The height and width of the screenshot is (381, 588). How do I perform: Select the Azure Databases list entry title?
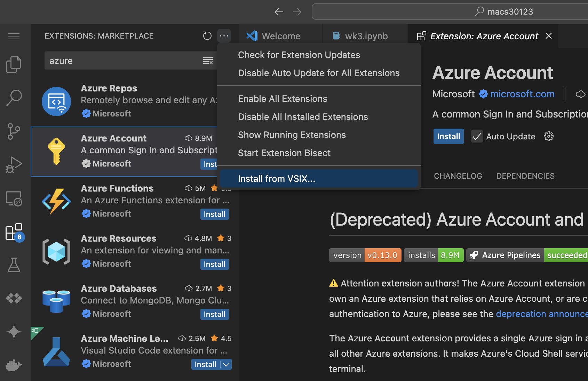tap(119, 289)
